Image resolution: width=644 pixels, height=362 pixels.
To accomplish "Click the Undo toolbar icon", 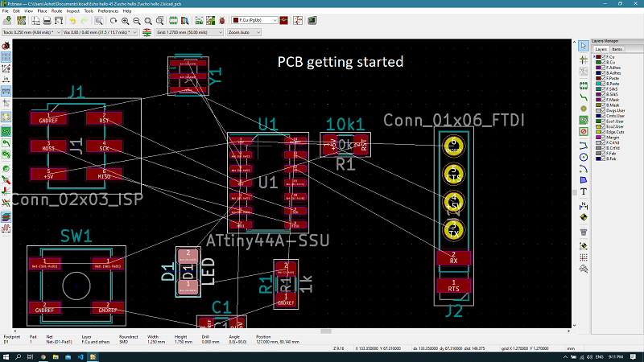I will coord(72,21).
